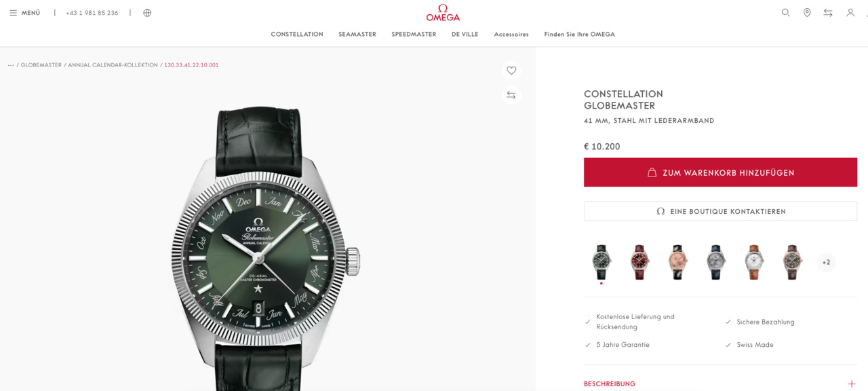Open the user account icon
The height and width of the screenshot is (391, 868).
850,13
